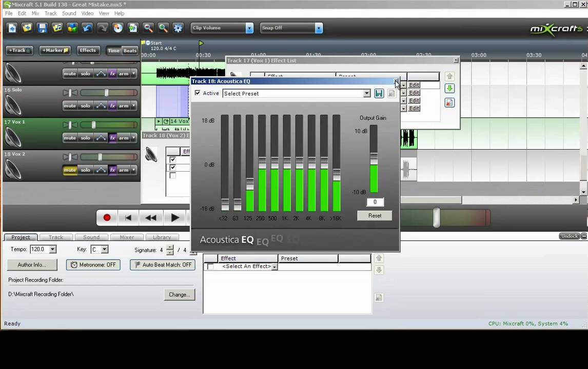The width and height of the screenshot is (588, 369).
Task: Tick the empty third checkbox in Track 18 effect list
Action: pos(172,176)
